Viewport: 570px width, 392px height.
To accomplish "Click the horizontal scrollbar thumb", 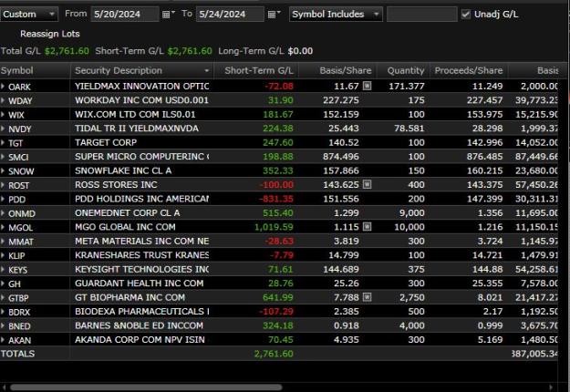I will (146, 387).
